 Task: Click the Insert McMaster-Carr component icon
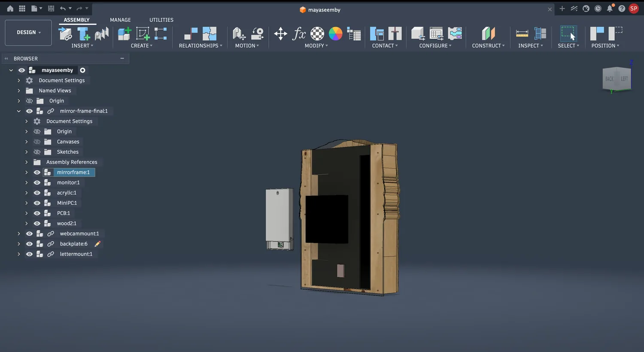[x=102, y=33]
